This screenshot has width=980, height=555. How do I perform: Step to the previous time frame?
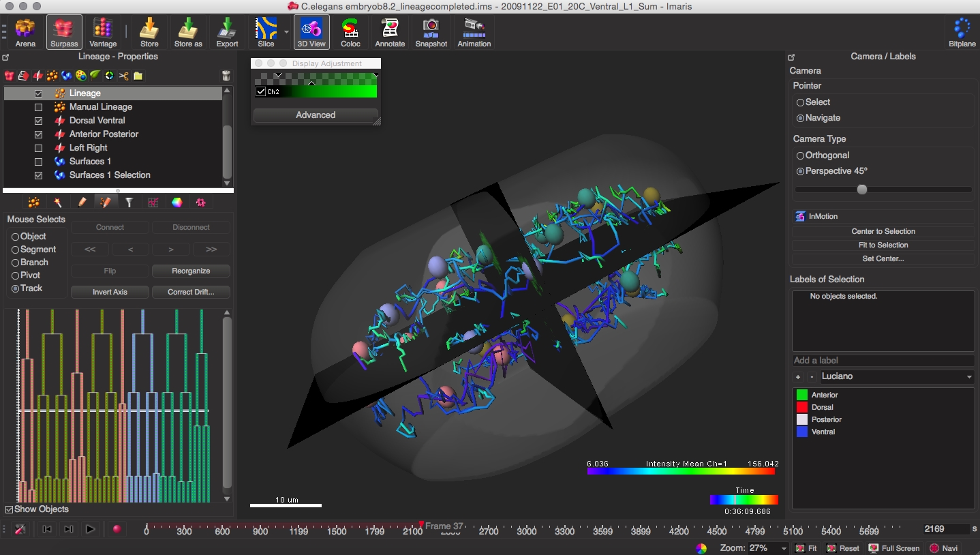click(x=47, y=528)
